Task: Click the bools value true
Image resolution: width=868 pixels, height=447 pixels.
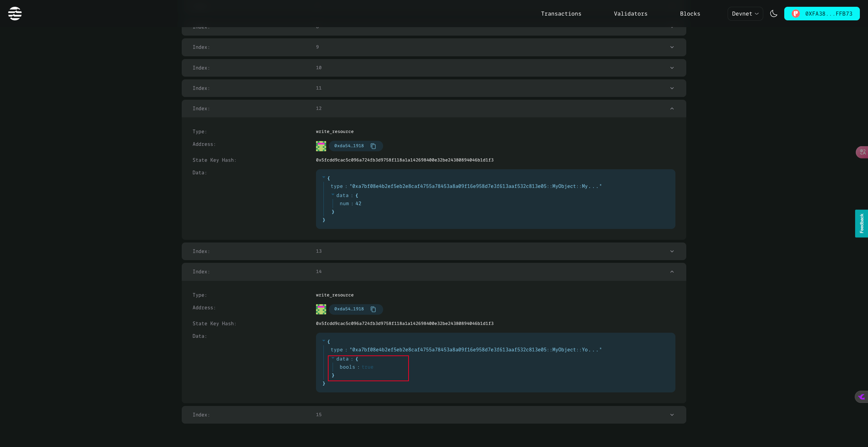Action: point(368,367)
